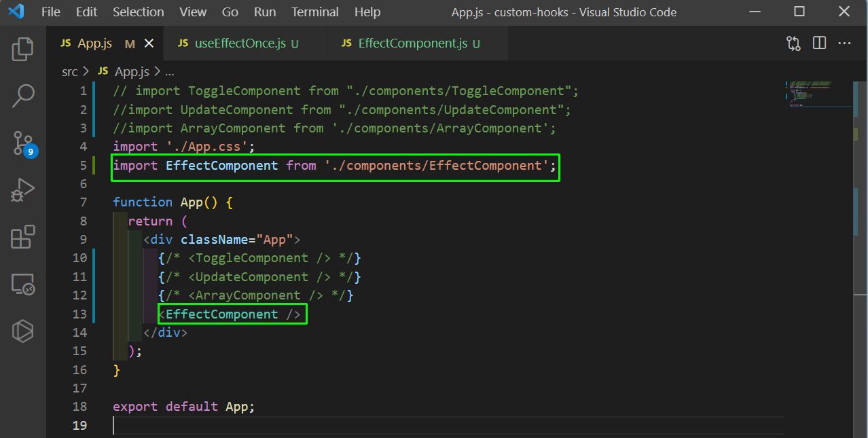Open changes compare icon in editor toolbar

tap(793, 43)
